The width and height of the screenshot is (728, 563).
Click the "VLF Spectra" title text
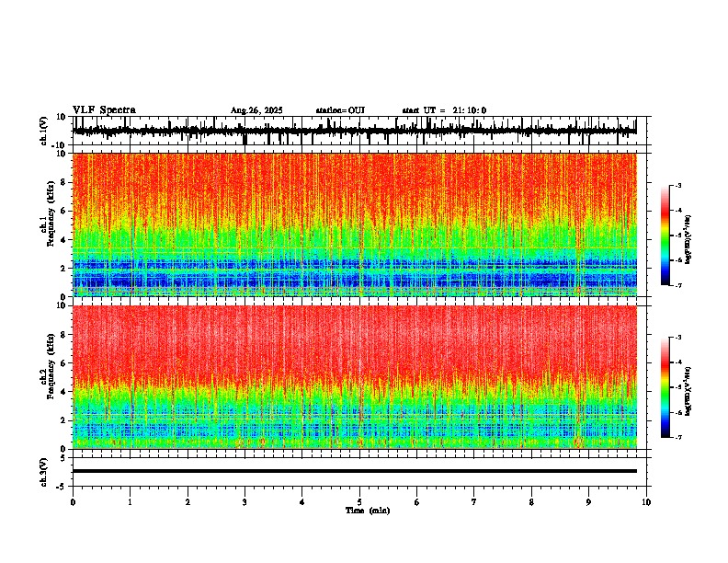[x=104, y=110]
